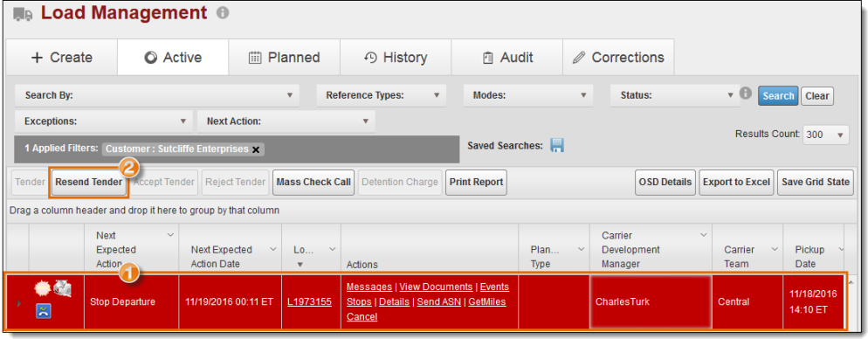Click the truck icon in the load row

tap(63, 287)
